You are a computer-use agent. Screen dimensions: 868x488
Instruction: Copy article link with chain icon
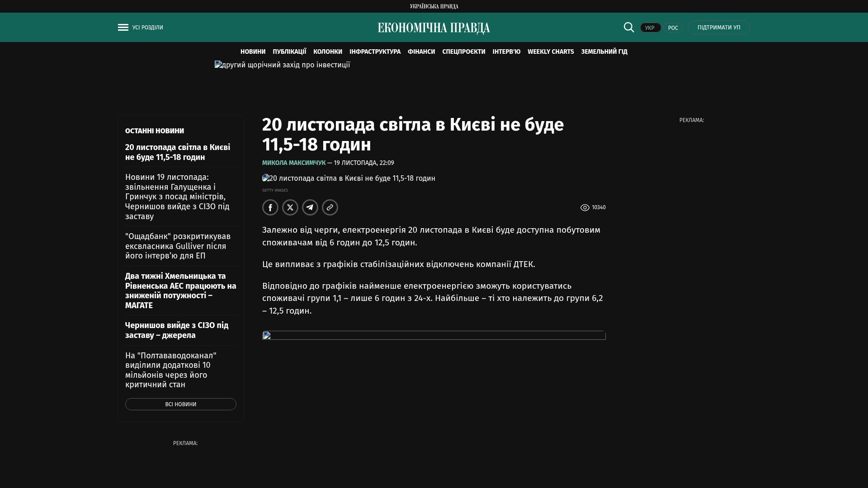(x=330, y=207)
